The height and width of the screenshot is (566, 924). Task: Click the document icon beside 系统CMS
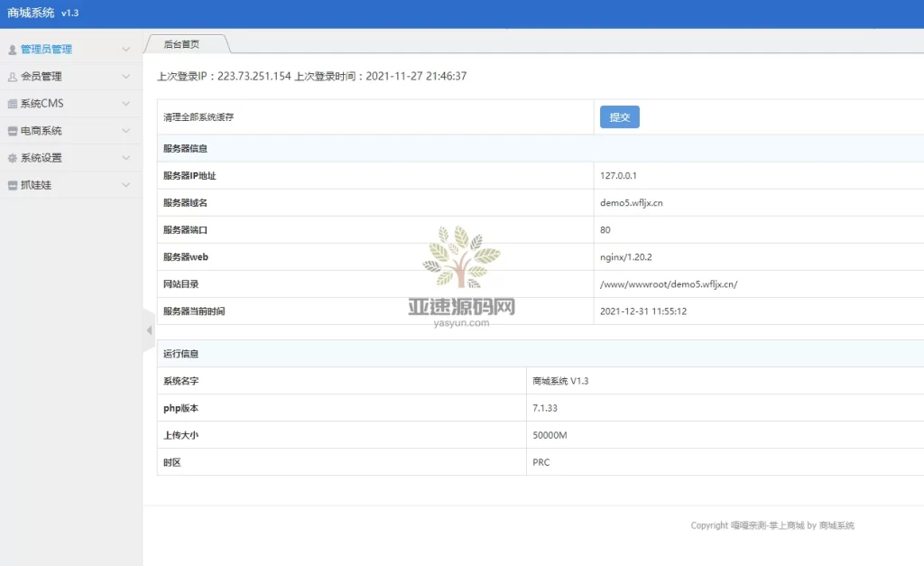(12, 103)
